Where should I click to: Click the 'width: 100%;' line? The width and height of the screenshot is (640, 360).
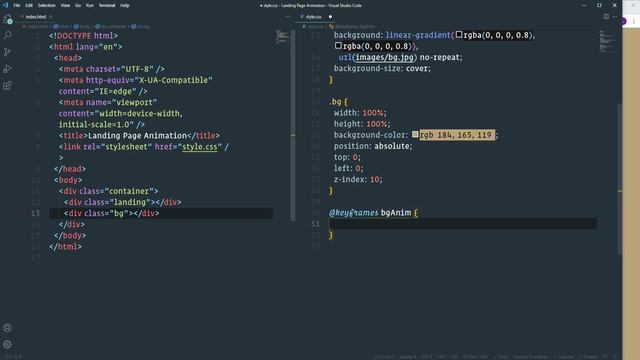click(x=360, y=113)
